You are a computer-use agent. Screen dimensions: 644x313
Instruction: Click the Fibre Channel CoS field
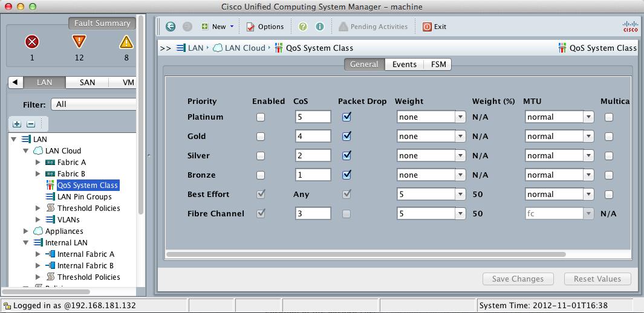(x=313, y=213)
